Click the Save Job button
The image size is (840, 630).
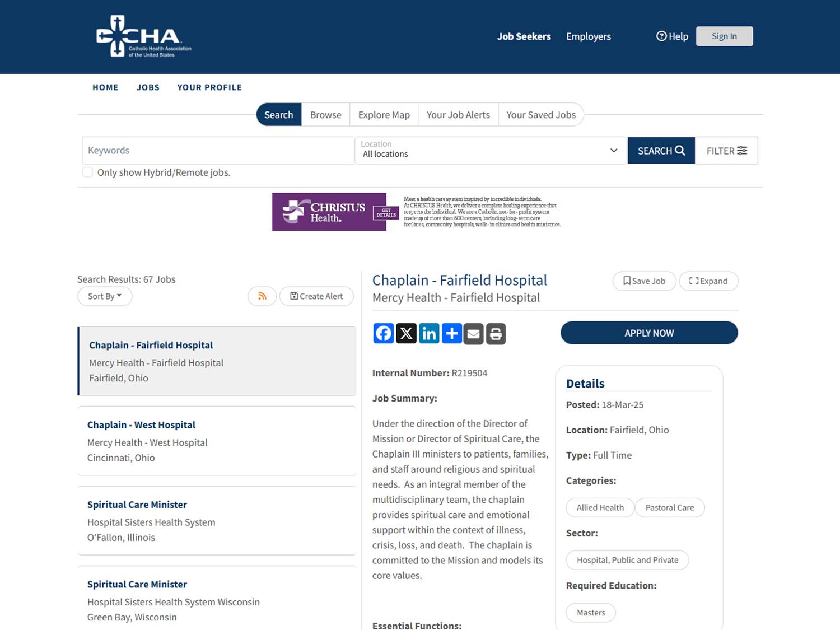click(x=644, y=281)
